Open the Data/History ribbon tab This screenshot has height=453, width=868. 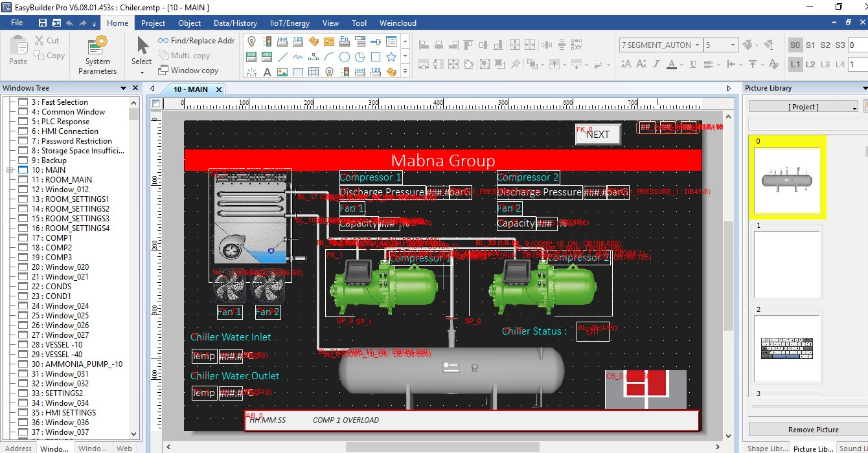click(x=235, y=23)
